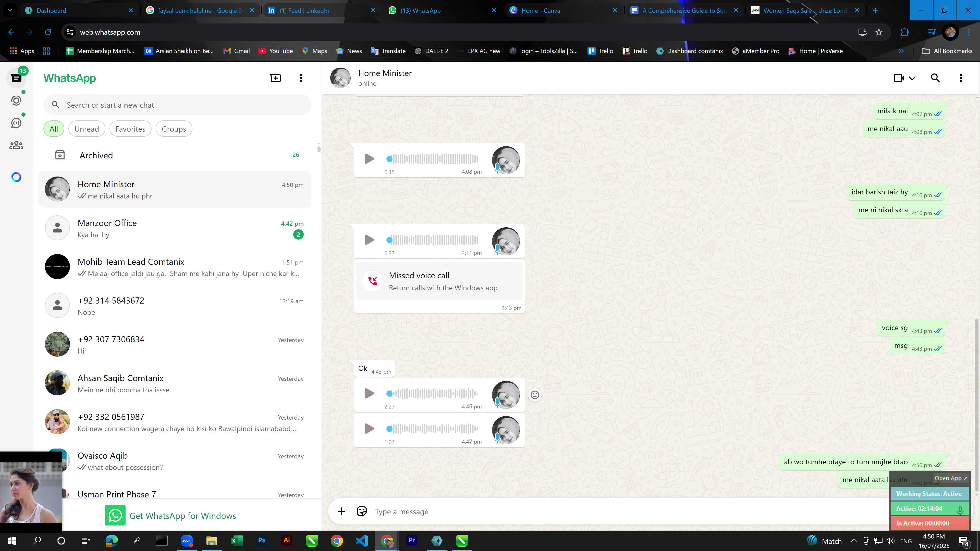Select the Unread chat filter
This screenshot has width=980, height=551.
click(87, 129)
